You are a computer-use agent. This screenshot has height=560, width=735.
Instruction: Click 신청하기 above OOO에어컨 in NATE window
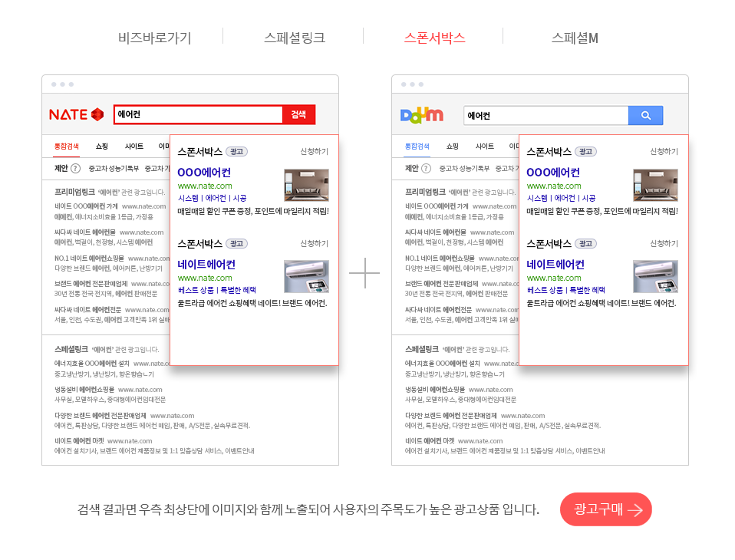pos(314,151)
